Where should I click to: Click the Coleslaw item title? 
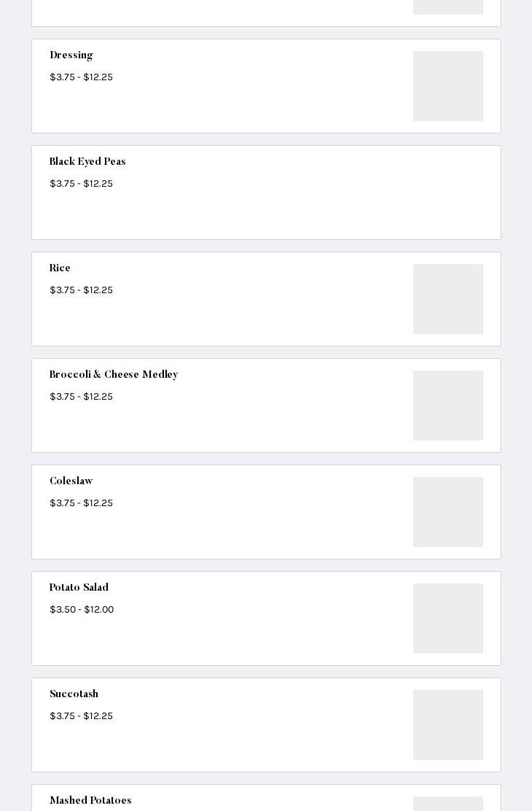coord(71,481)
